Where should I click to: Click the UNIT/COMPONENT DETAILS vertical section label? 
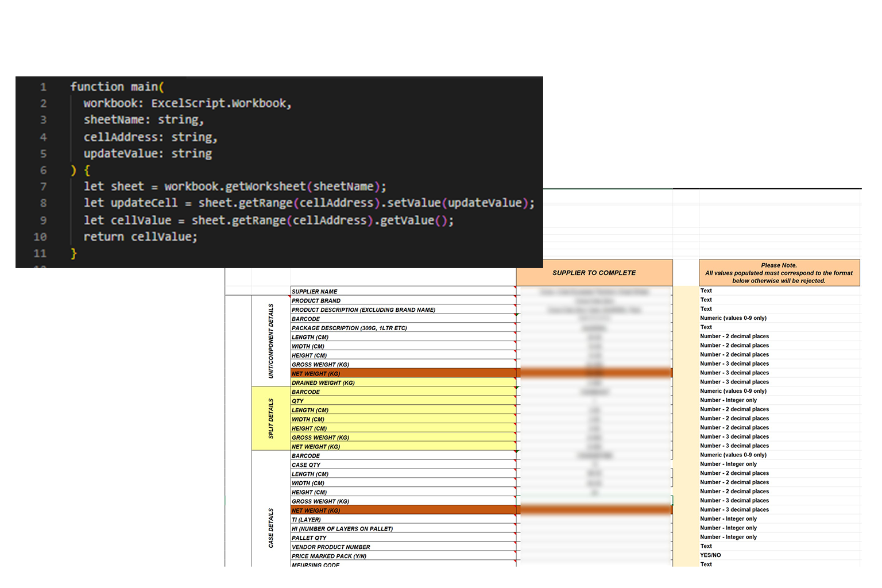pyautogui.click(x=271, y=341)
